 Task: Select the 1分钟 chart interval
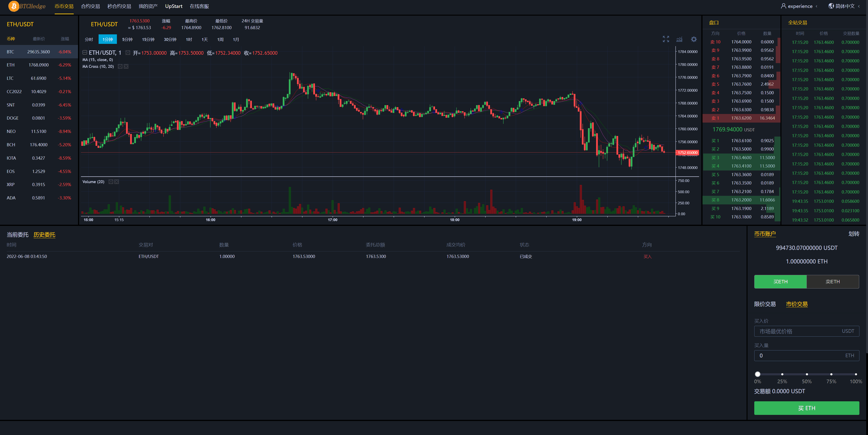[x=108, y=39]
